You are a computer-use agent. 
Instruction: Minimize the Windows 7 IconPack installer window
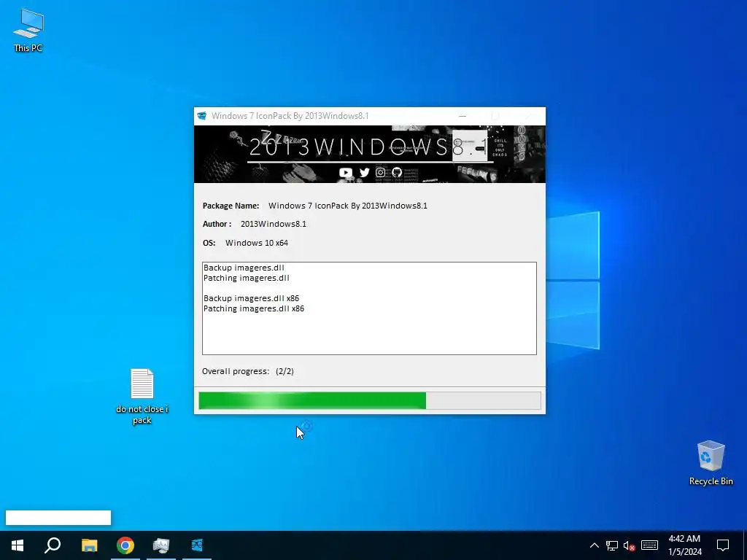(x=462, y=116)
